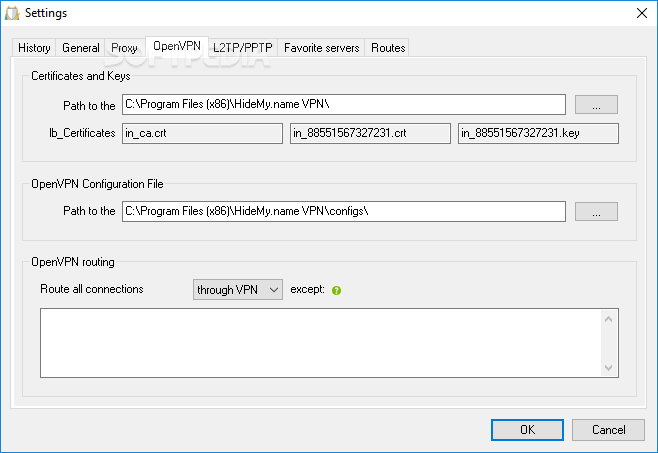
Task: Select the OpenVPN tab
Action: [177, 46]
